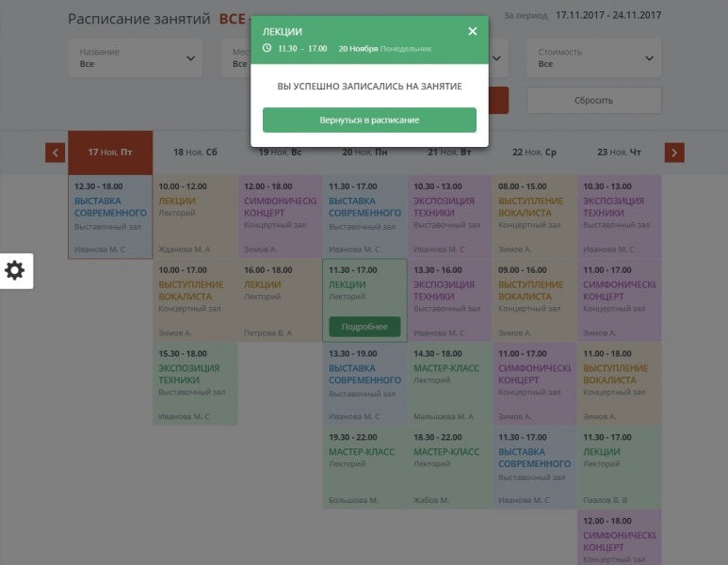
Task: Click the clock icon in popup header
Action: (x=267, y=48)
